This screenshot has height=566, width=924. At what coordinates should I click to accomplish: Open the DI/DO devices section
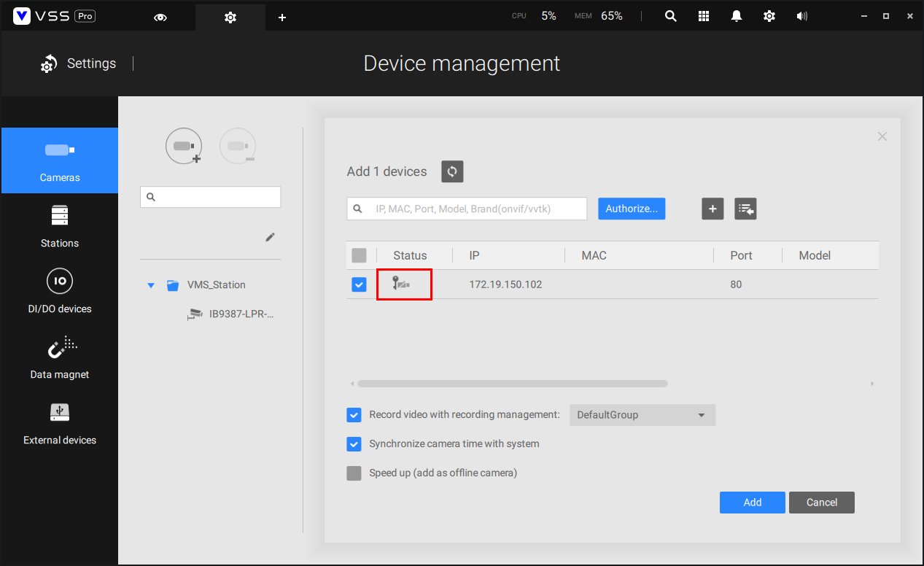tap(60, 292)
